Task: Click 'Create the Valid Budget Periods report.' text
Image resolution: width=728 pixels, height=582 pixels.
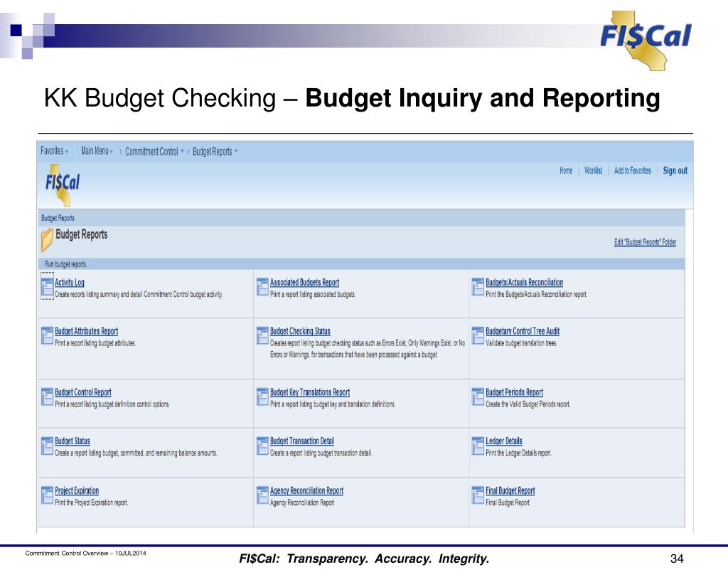Action: pos(528,404)
